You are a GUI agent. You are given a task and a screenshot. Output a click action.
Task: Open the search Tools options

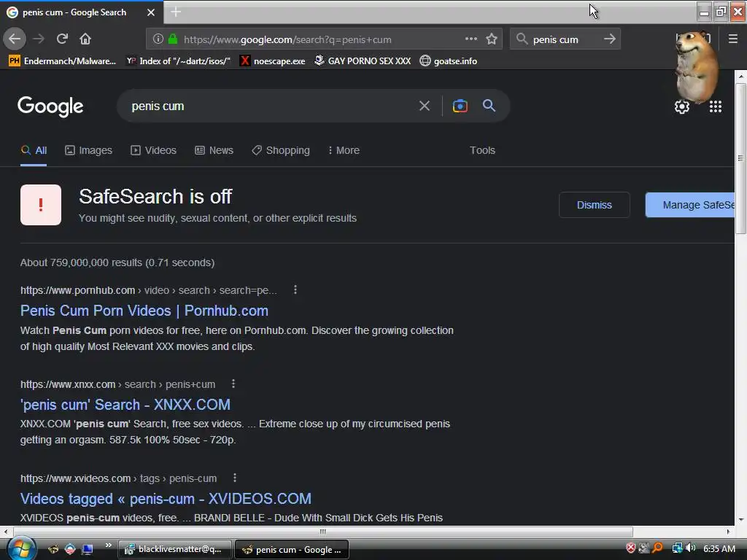pyautogui.click(x=482, y=150)
